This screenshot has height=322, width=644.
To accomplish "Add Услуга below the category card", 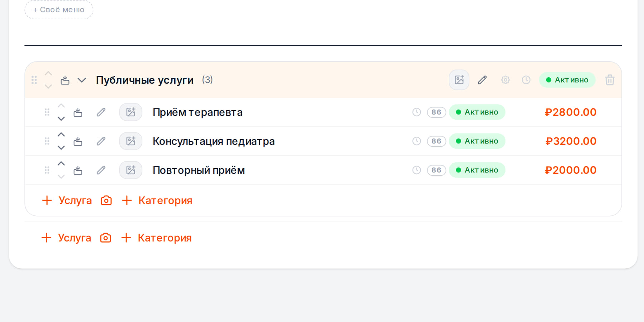I will click(x=66, y=238).
